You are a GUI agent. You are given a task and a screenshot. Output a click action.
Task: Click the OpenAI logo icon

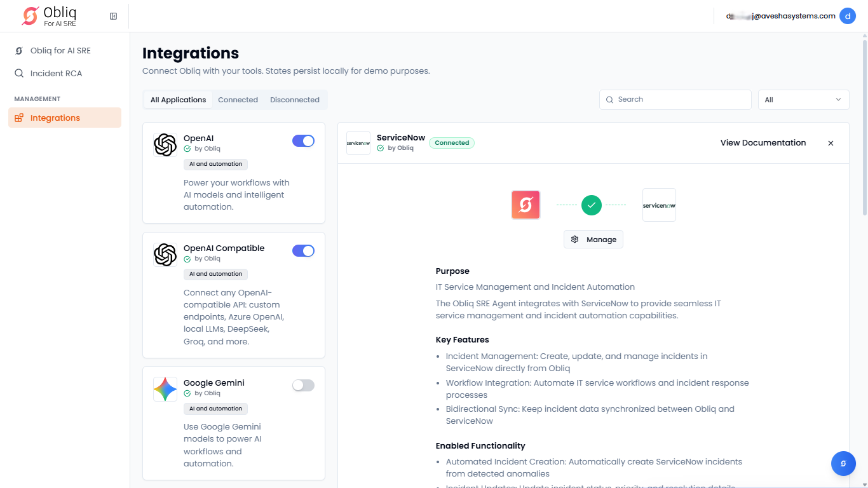pos(165,144)
